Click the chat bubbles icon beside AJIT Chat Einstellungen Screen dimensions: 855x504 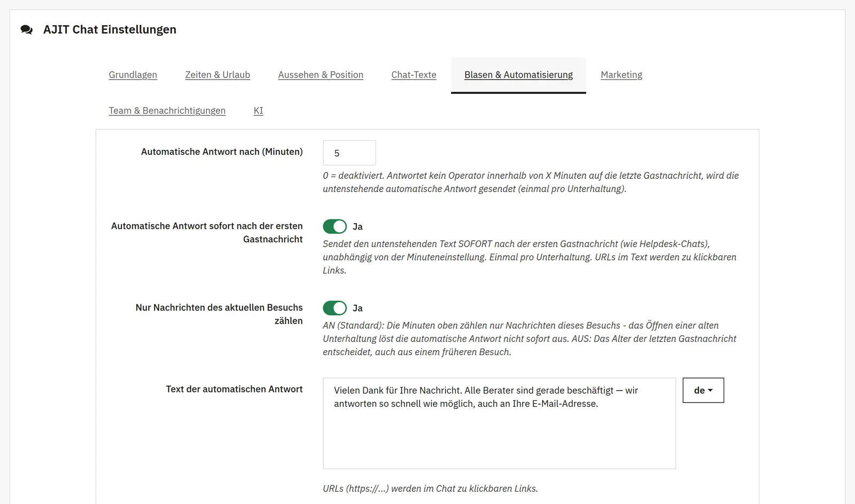[x=27, y=30]
